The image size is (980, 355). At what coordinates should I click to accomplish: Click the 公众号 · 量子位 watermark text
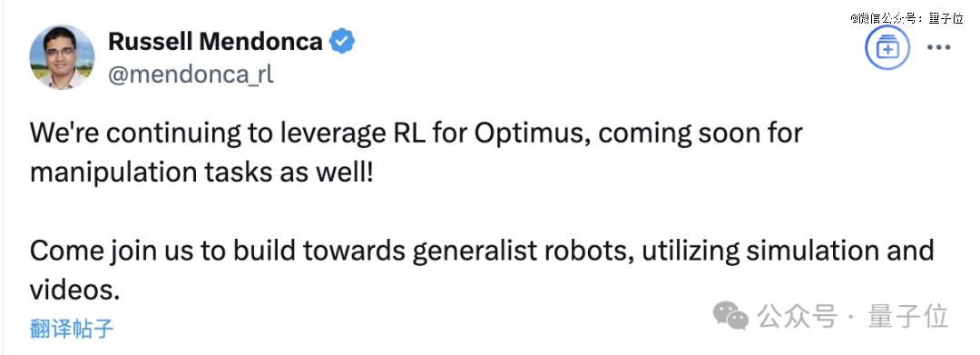pyautogui.click(x=853, y=316)
